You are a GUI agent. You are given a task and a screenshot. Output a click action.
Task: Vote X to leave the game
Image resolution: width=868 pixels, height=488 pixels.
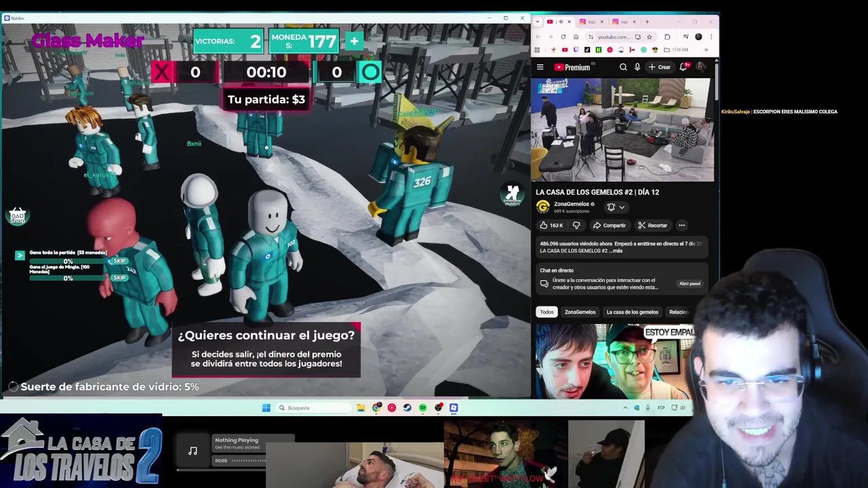pos(161,72)
